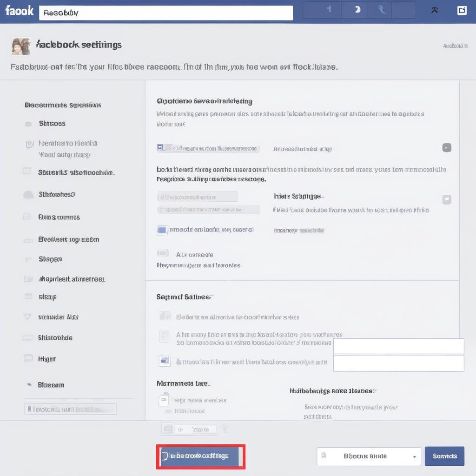
Task: Click the icon beside "Bveaitaats ,uog sedcn"
Action: [28, 240]
